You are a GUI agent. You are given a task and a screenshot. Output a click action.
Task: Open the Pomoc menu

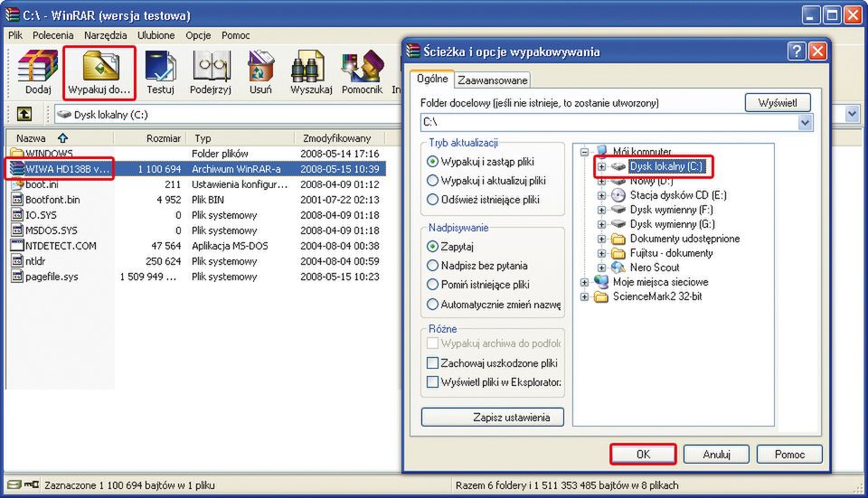pyautogui.click(x=236, y=35)
